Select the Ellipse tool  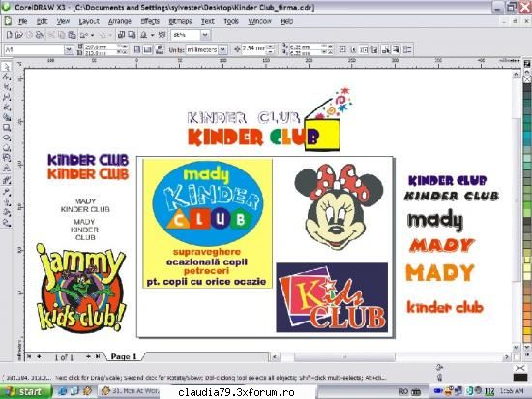pos(6,138)
